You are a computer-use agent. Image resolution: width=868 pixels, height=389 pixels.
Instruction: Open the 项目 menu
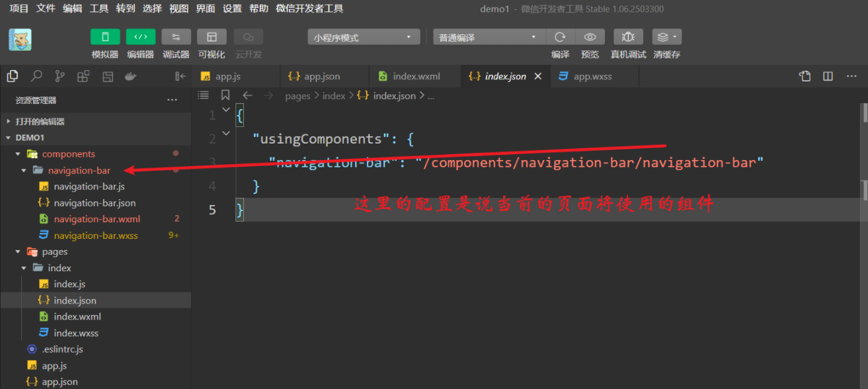tap(19, 9)
